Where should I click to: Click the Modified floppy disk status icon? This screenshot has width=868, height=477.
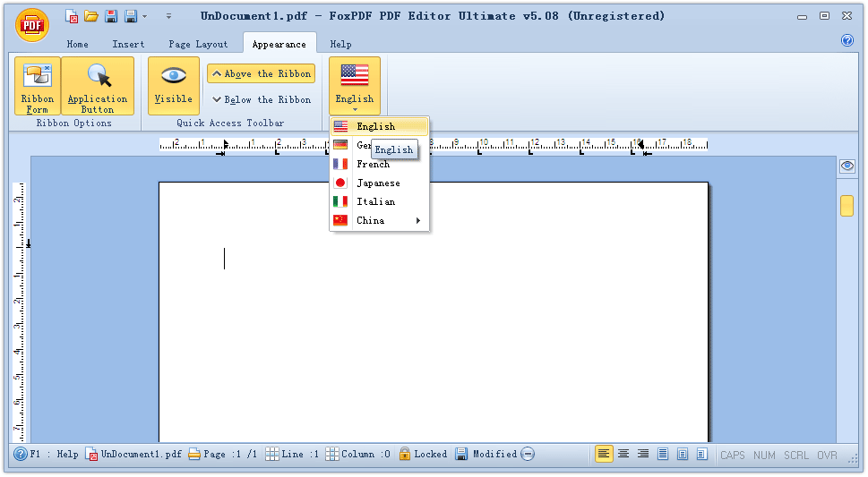click(x=461, y=455)
